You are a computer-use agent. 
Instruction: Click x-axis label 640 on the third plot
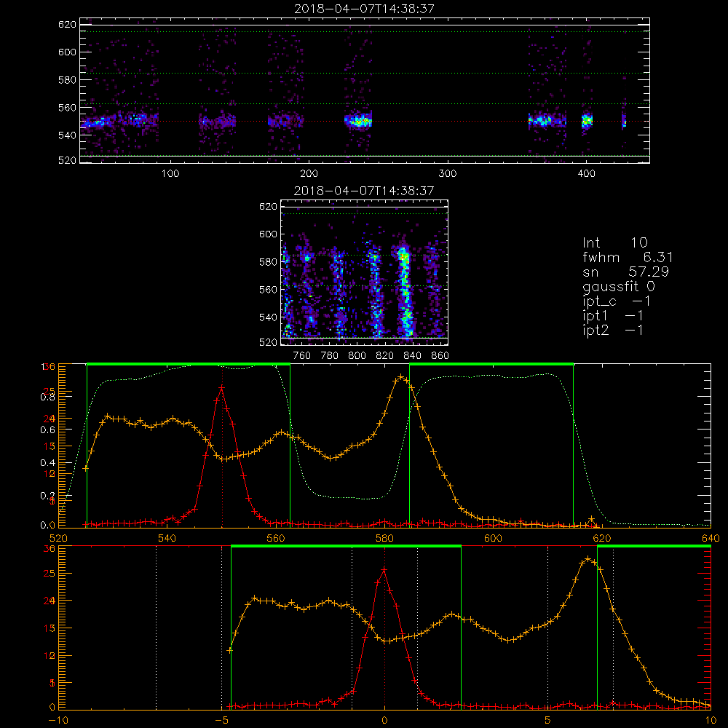(711, 538)
